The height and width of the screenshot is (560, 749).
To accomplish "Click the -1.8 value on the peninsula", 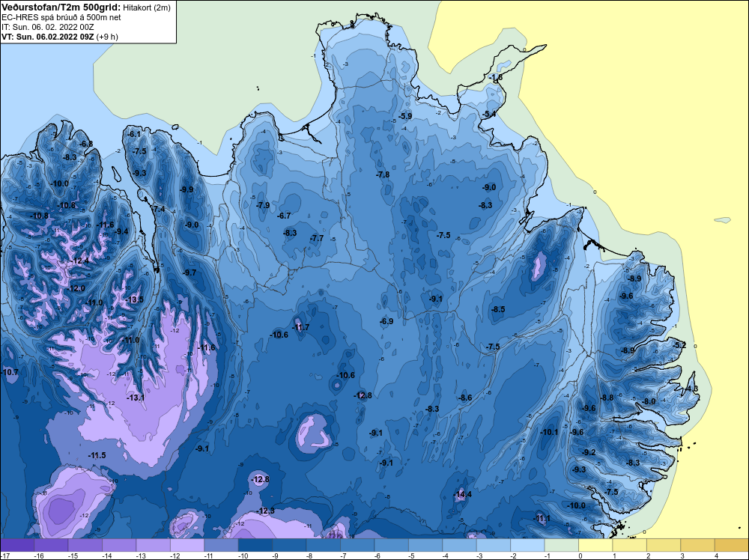I will click(496, 77).
